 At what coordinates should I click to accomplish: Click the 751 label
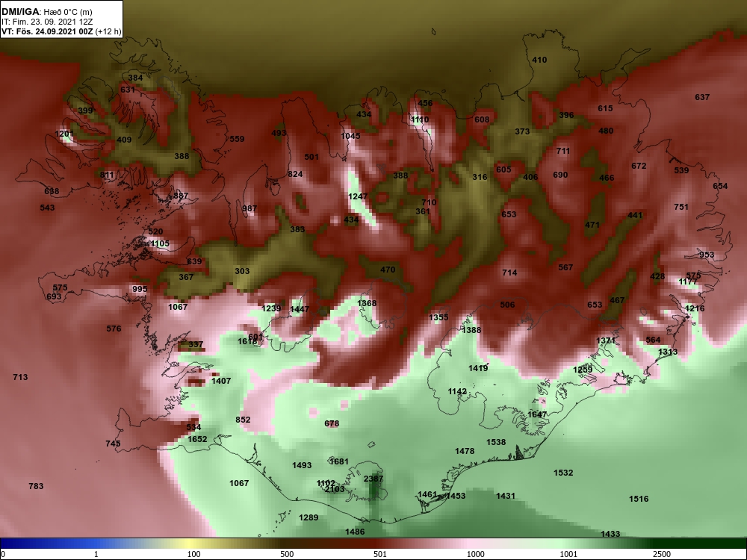pos(681,207)
